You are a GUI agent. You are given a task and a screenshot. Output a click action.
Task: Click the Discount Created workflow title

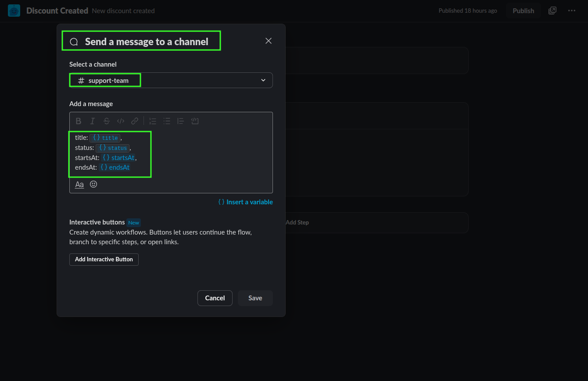(57, 11)
